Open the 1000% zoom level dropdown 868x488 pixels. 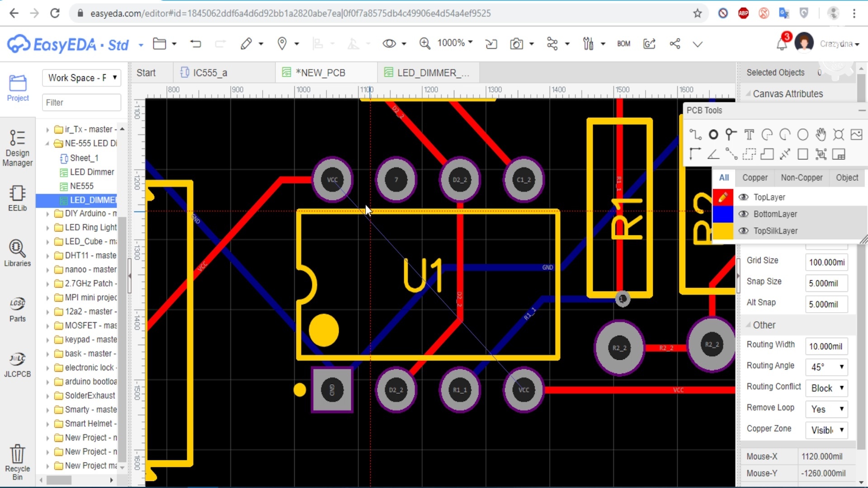pyautogui.click(x=455, y=43)
